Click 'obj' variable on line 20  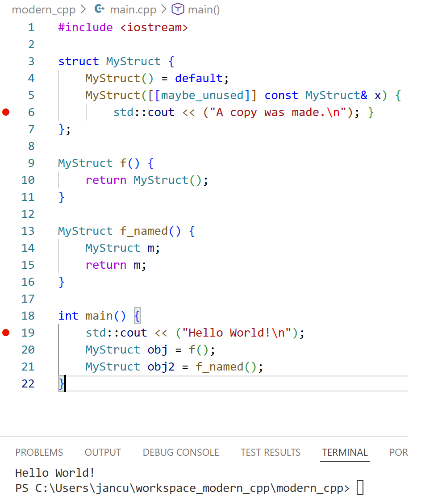[158, 350]
